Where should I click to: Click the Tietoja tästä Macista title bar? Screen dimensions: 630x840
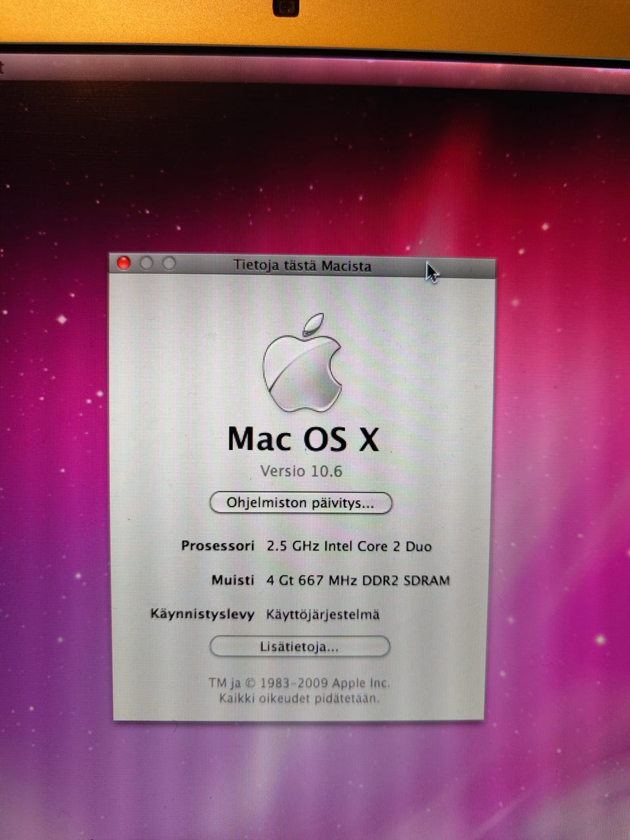pyautogui.click(x=303, y=266)
